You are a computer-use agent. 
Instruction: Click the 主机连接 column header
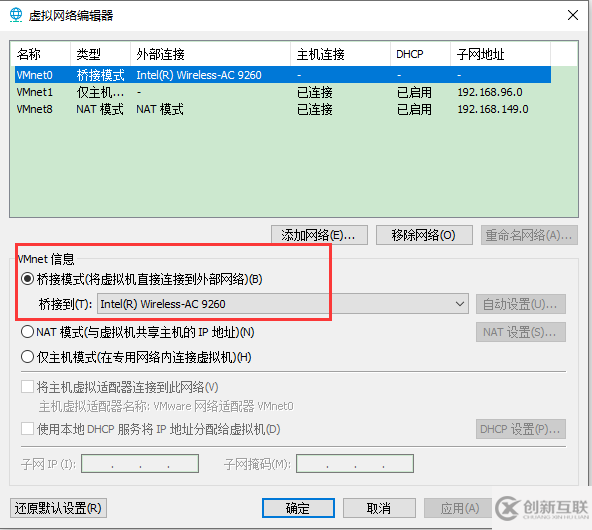point(340,54)
